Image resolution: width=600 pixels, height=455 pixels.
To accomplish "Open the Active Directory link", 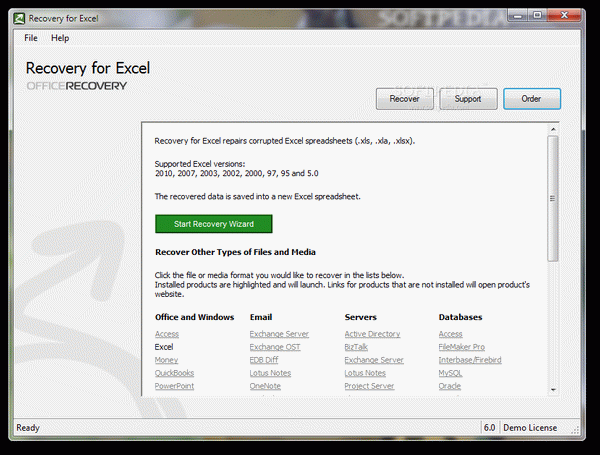I will (372, 334).
